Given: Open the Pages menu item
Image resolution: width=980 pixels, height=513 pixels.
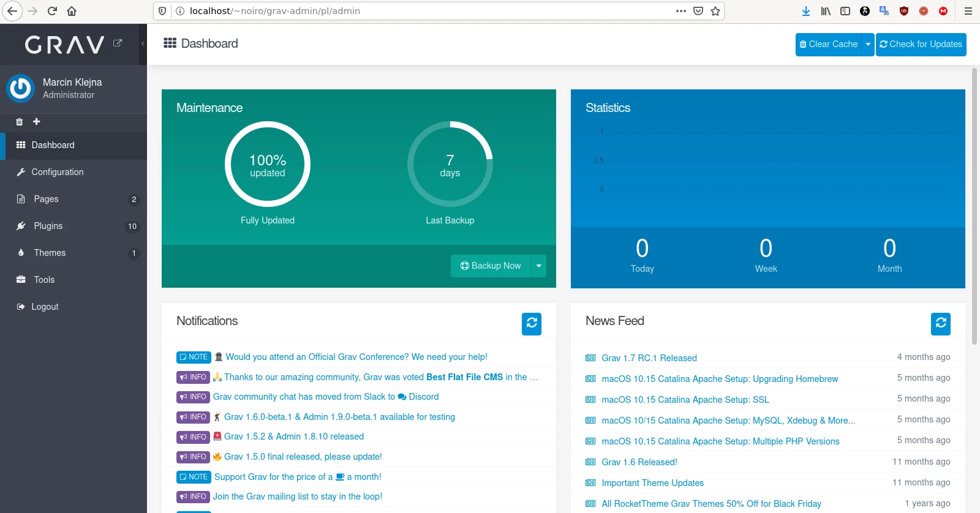Looking at the screenshot, I should pyautogui.click(x=73, y=199).
